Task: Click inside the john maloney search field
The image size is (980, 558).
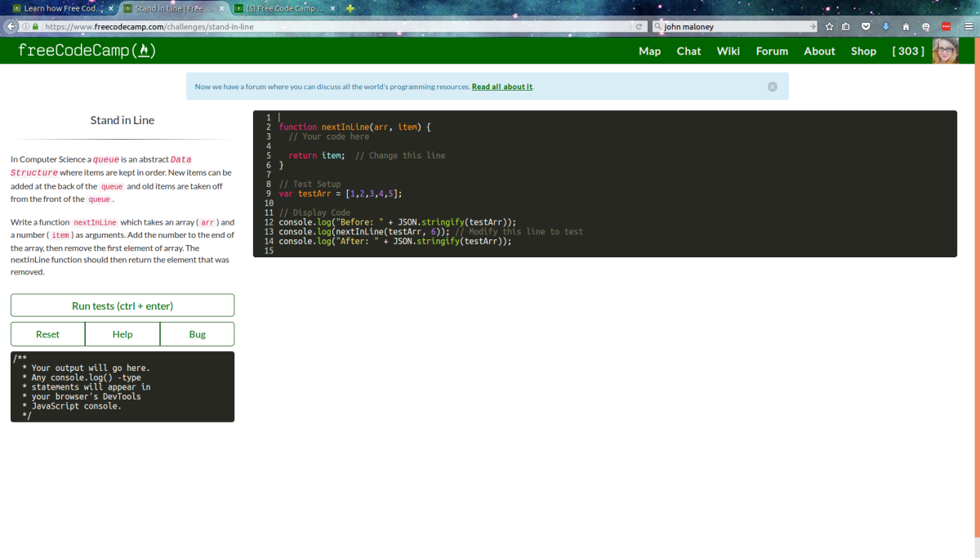Action: 731,26
